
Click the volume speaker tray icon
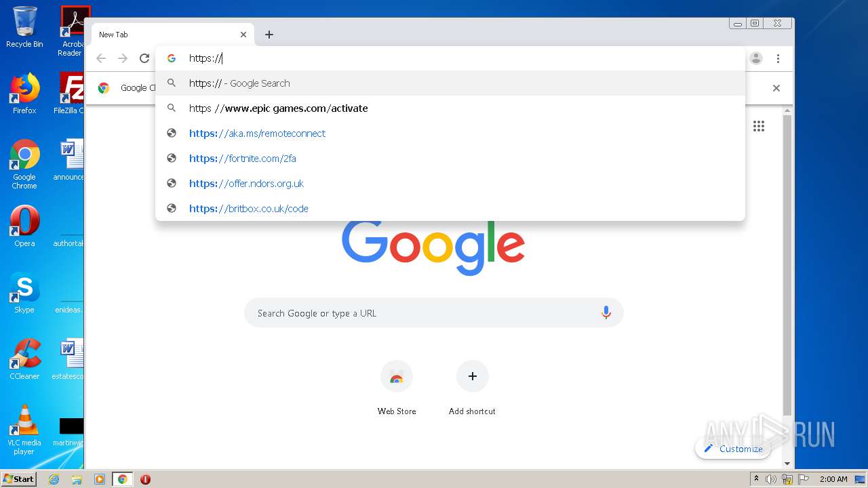pyautogui.click(x=771, y=479)
